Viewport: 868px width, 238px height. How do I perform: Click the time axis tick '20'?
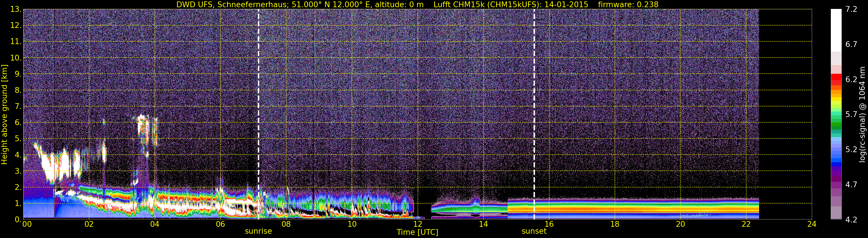[x=680, y=224]
